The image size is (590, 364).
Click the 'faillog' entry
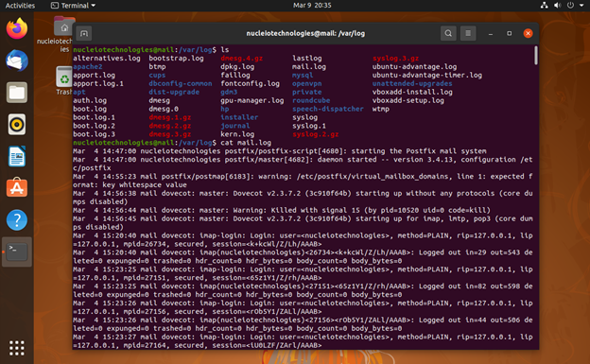(235, 76)
